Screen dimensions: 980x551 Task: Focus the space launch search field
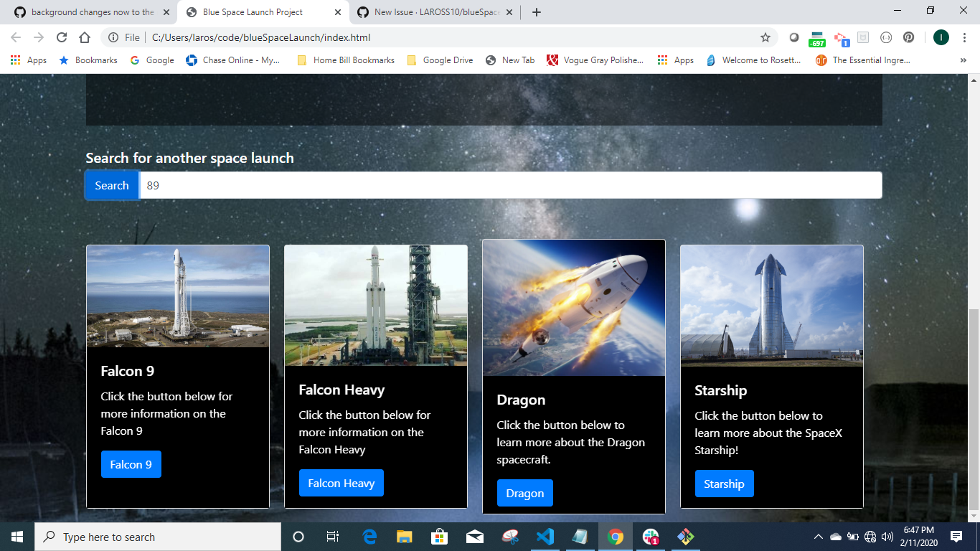click(510, 185)
